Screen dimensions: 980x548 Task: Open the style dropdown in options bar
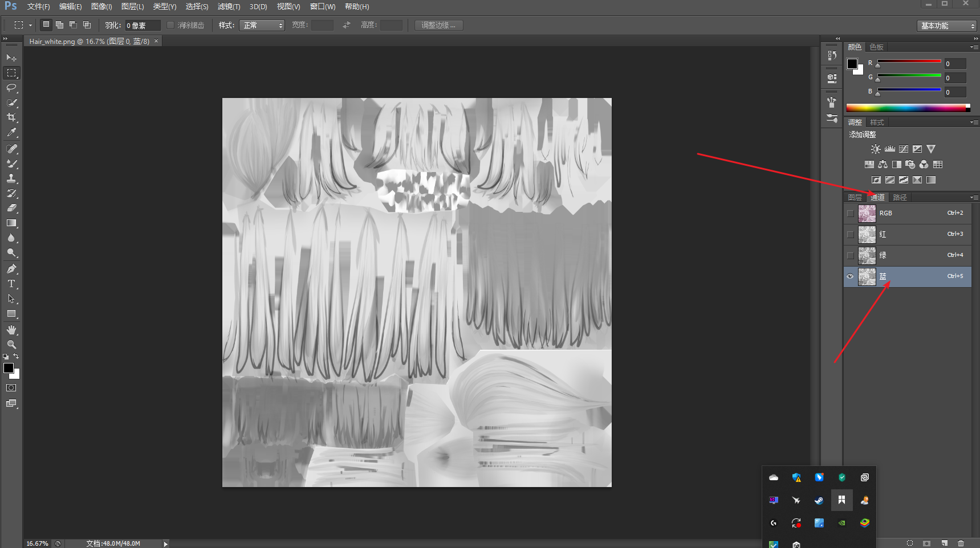pyautogui.click(x=262, y=26)
